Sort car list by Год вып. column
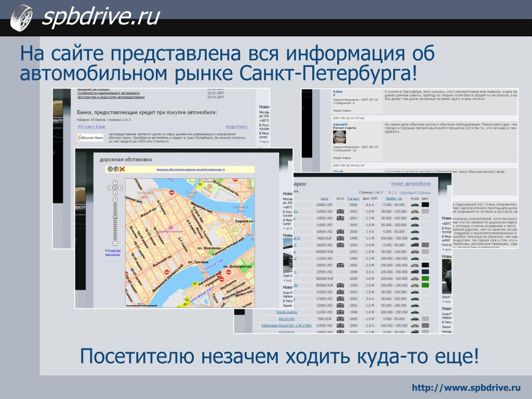This screenshot has height=399, width=532. coord(353,198)
